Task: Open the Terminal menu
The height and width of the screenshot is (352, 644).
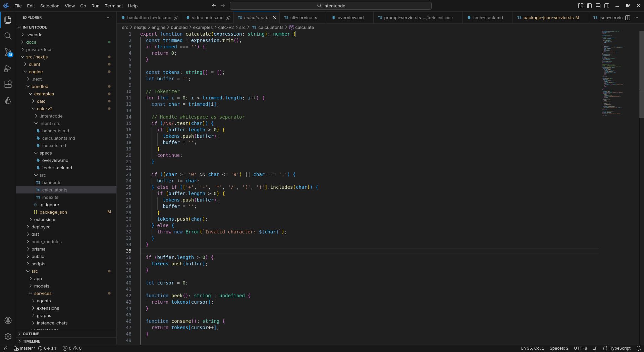Action: tap(114, 6)
